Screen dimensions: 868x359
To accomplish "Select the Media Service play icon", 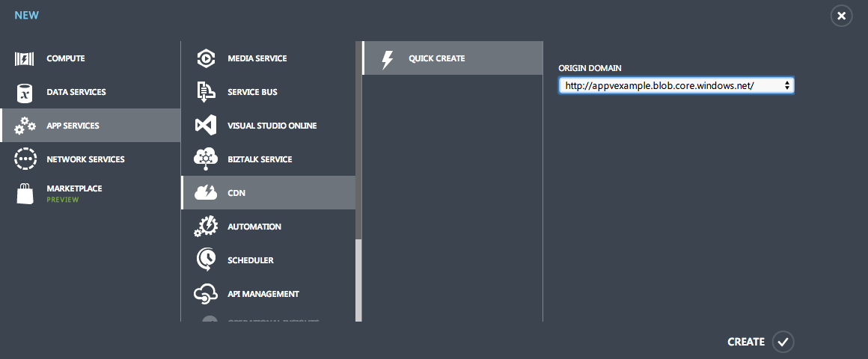I will tap(206, 58).
